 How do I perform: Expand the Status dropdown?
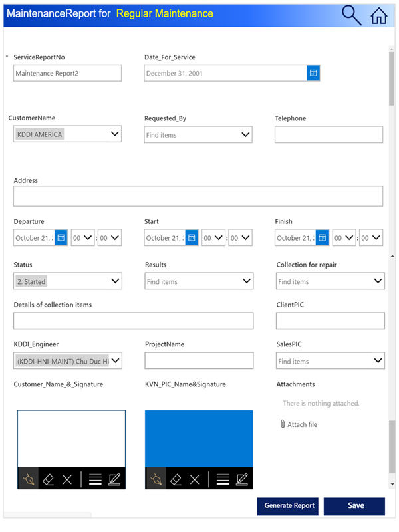(115, 281)
